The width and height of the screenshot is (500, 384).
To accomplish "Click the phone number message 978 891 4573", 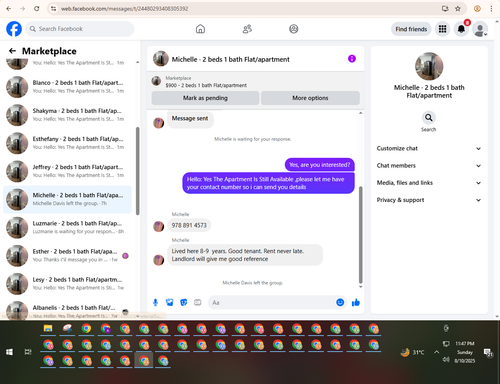I will tap(189, 225).
